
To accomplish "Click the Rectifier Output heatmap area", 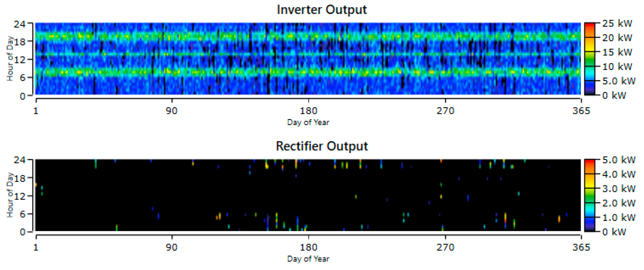I will [307, 195].
